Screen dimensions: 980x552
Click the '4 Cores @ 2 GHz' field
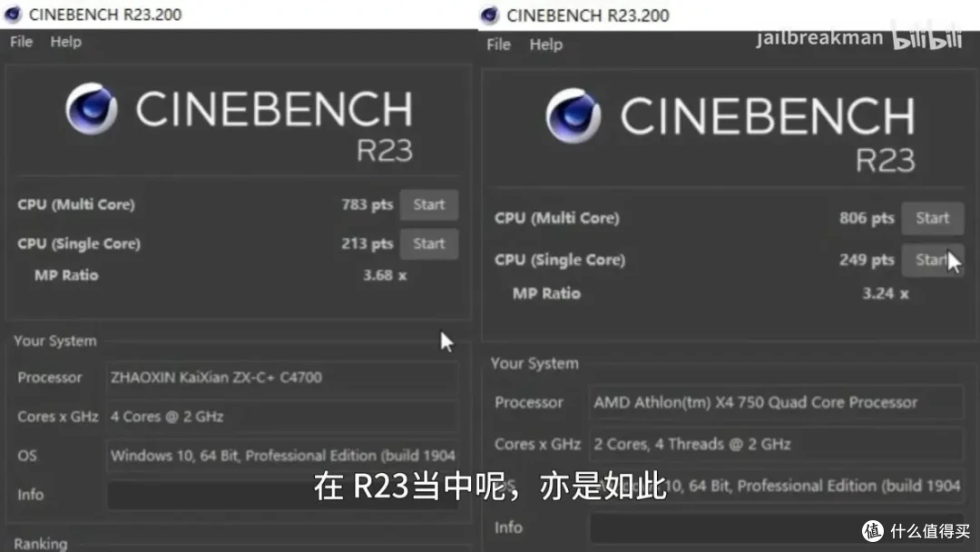tap(281, 417)
